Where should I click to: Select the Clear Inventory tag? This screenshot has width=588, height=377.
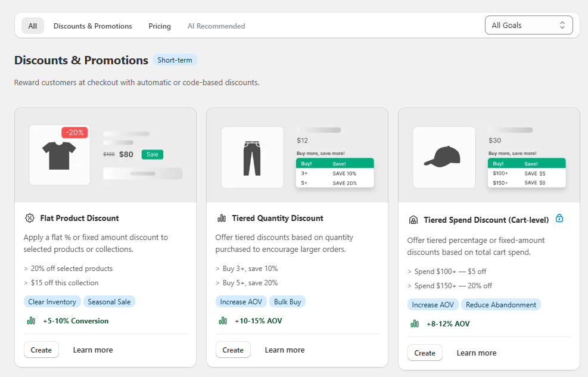pos(52,301)
